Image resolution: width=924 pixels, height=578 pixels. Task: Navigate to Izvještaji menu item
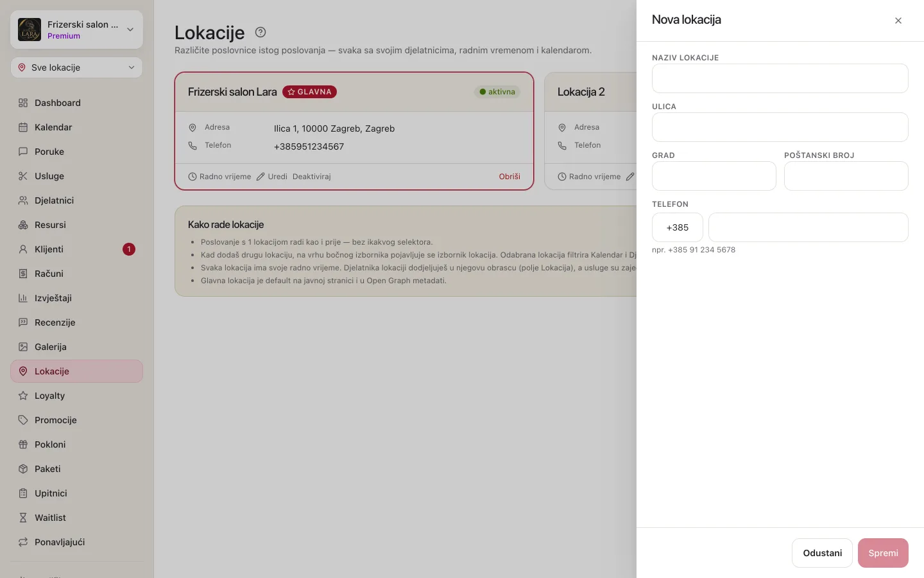point(76,298)
